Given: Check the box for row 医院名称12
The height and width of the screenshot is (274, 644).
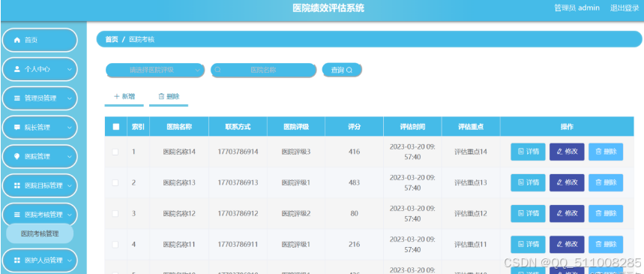Looking at the screenshot, I should click(115, 213).
